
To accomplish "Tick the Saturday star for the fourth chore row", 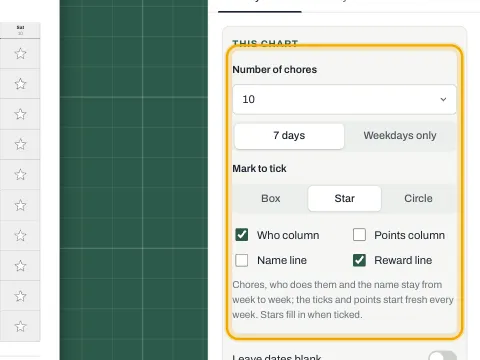I will [x=20, y=144].
